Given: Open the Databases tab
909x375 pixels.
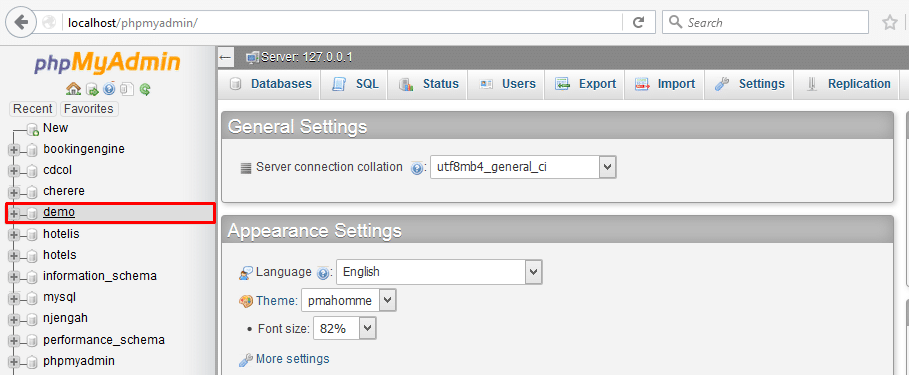Looking at the screenshot, I should point(270,84).
